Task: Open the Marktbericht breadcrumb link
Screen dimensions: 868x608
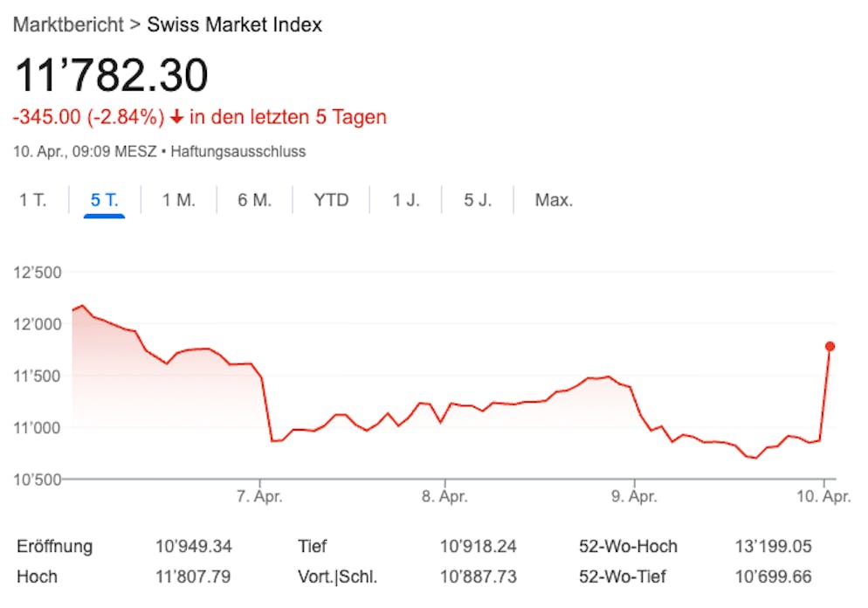Action: click(x=68, y=24)
